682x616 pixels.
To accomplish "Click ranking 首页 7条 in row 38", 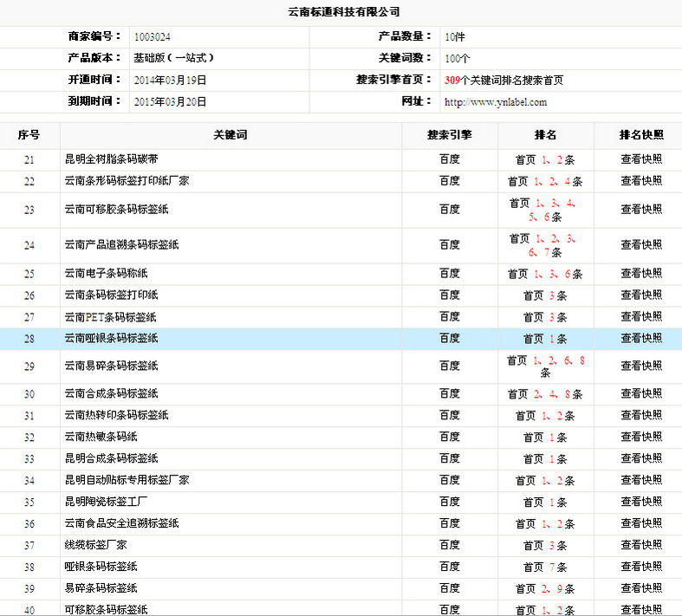I will tap(545, 567).
